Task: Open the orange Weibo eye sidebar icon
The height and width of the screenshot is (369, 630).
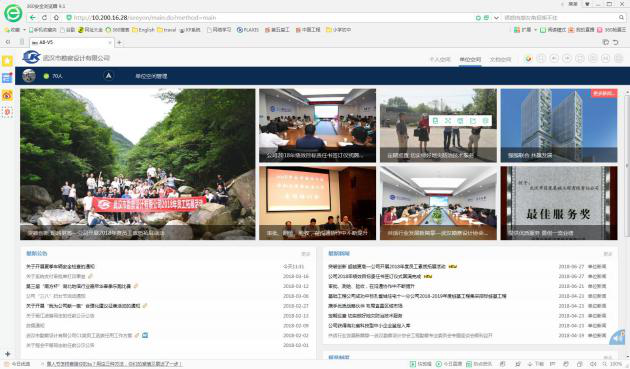Action: pos(7,95)
